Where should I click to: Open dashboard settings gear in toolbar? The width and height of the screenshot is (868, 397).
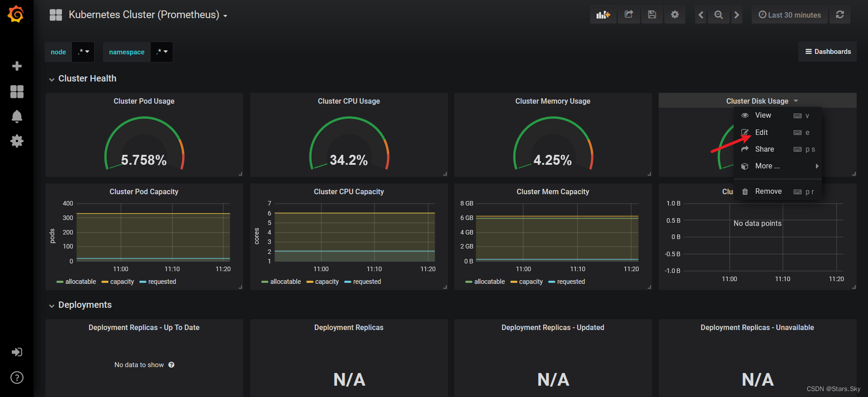click(x=675, y=15)
